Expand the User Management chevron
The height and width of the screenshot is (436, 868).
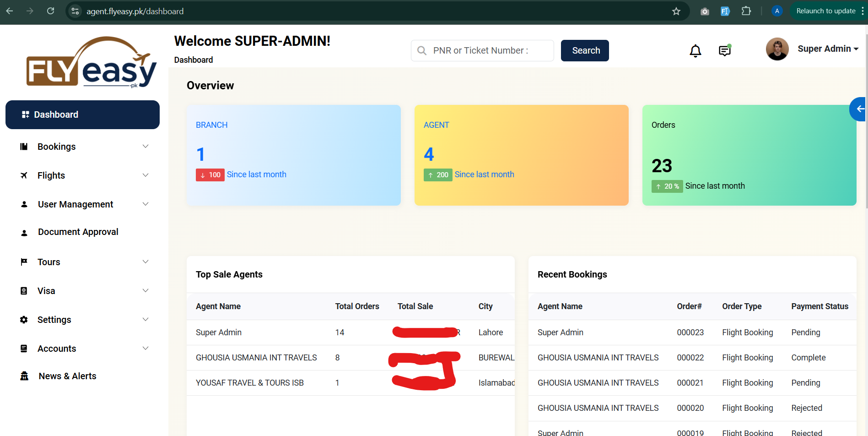coord(146,204)
